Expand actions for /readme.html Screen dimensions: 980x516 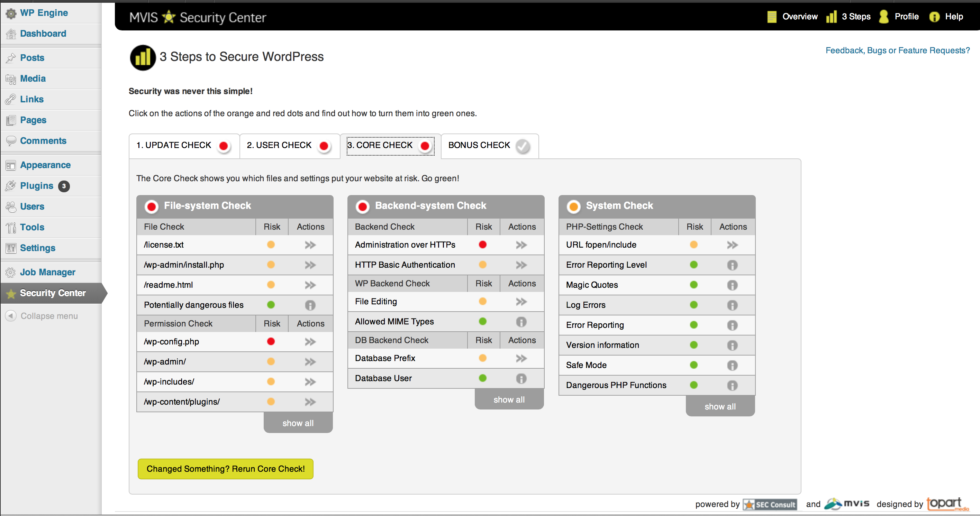310,285
